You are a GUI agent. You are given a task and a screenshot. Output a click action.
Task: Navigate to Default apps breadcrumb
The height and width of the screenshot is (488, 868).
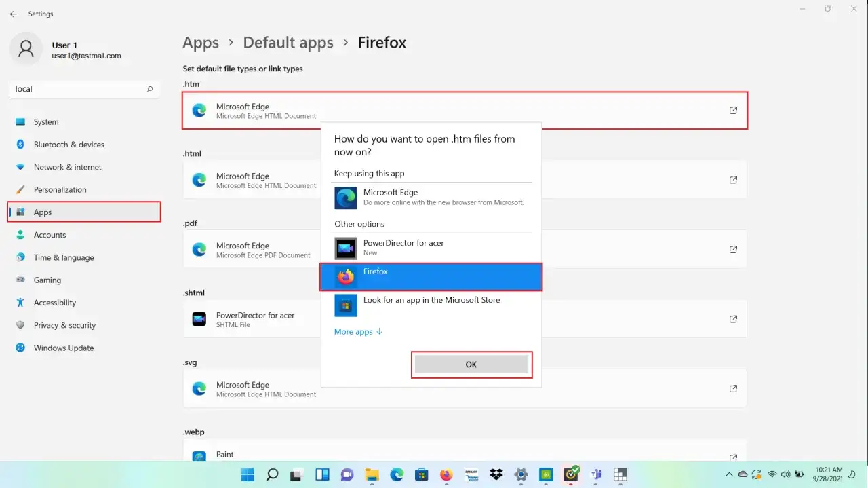(x=288, y=42)
